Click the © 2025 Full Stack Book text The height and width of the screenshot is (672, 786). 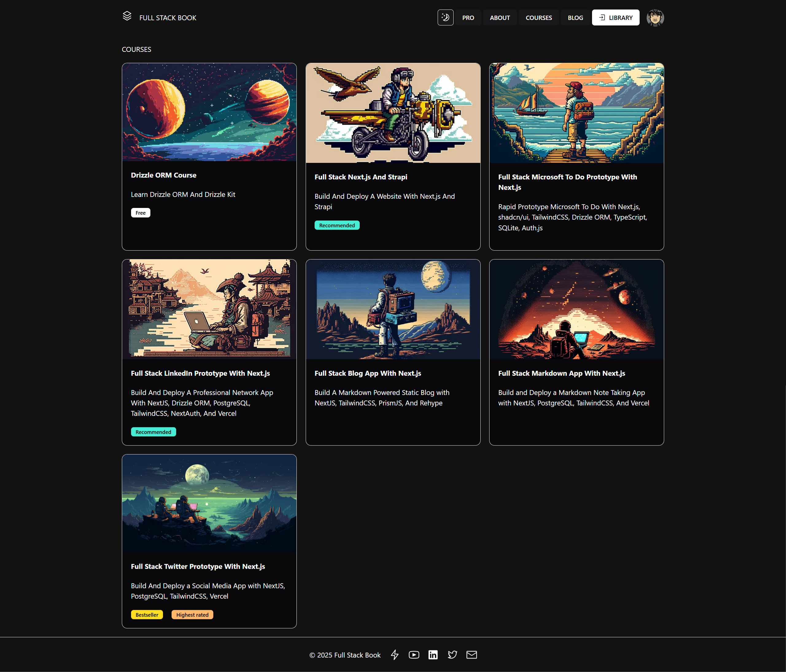click(345, 655)
